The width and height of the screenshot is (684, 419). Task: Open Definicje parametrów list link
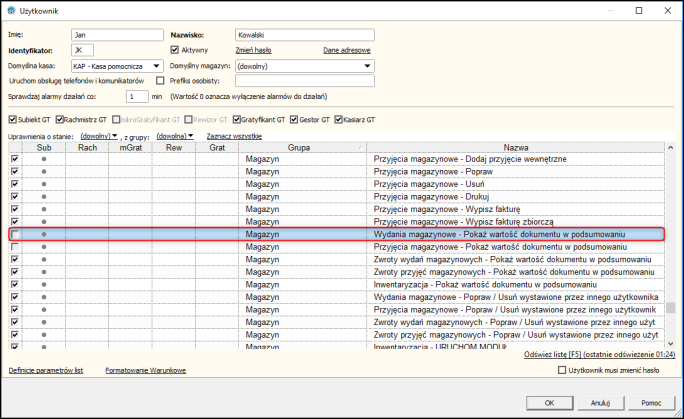pyautogui.click(x=44, y=370)
